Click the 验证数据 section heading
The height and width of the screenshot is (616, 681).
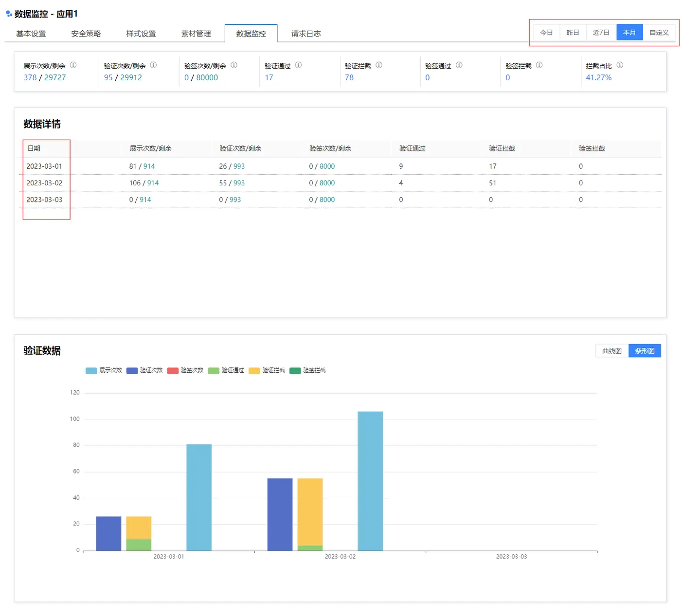[x=42, y=351]
